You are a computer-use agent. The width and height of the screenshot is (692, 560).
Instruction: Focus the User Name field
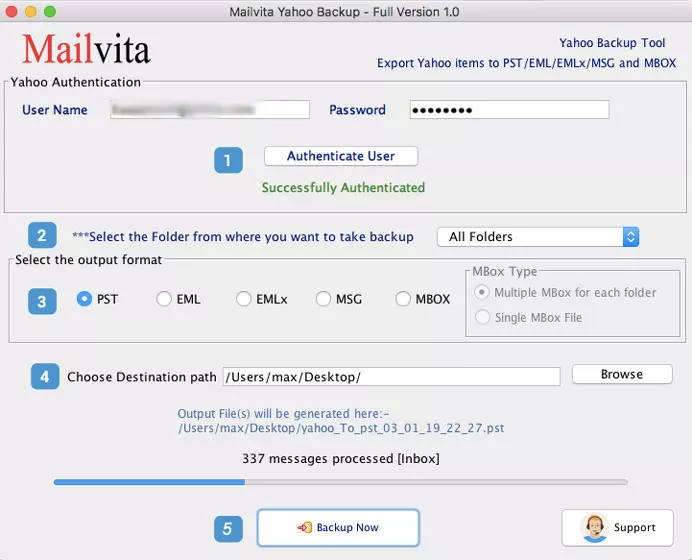[x=210, y=110]
